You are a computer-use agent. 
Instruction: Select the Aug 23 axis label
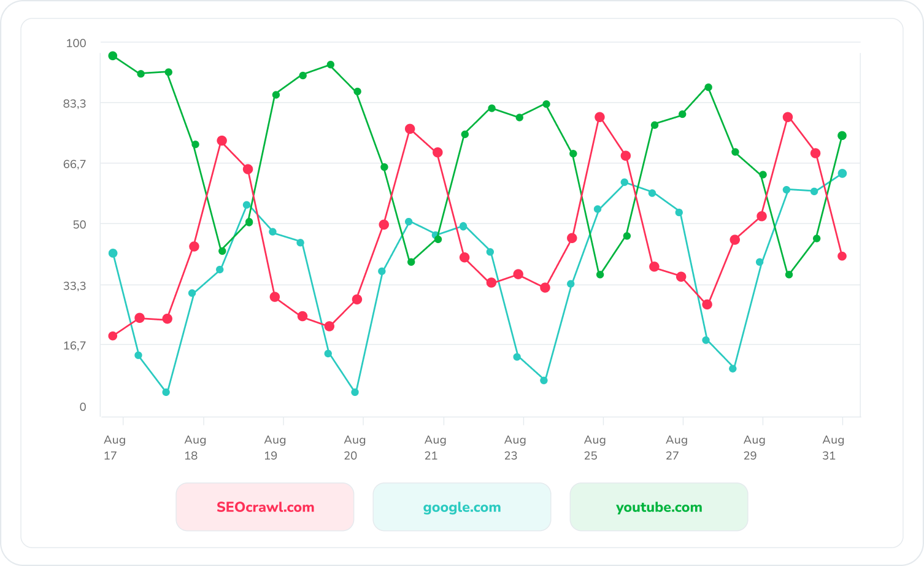[514, 448]
